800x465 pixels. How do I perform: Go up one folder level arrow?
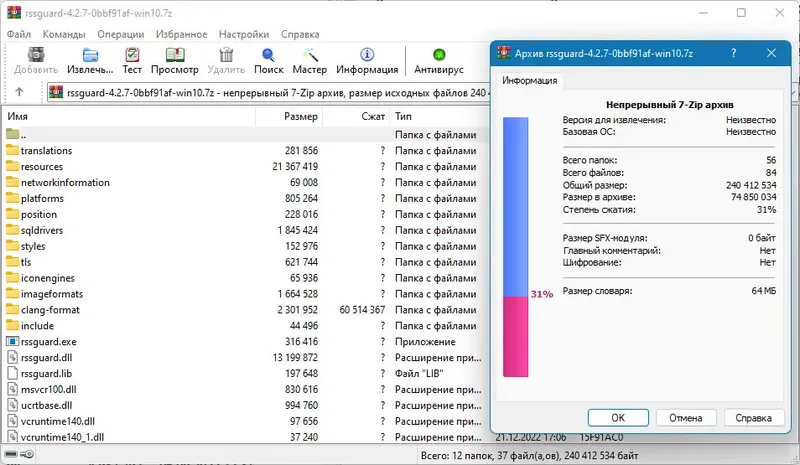19,92
